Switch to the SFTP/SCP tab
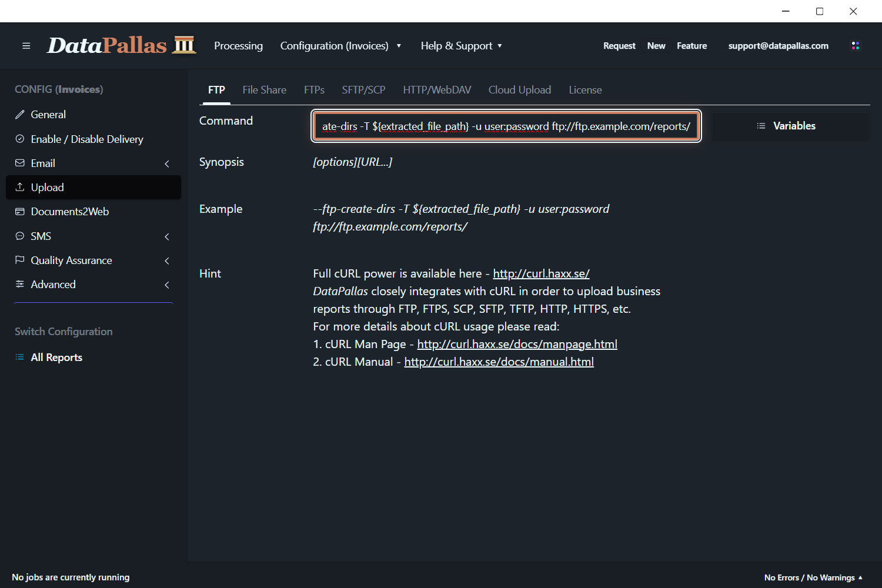The image size is (882, 588). (x=363, y=90)
